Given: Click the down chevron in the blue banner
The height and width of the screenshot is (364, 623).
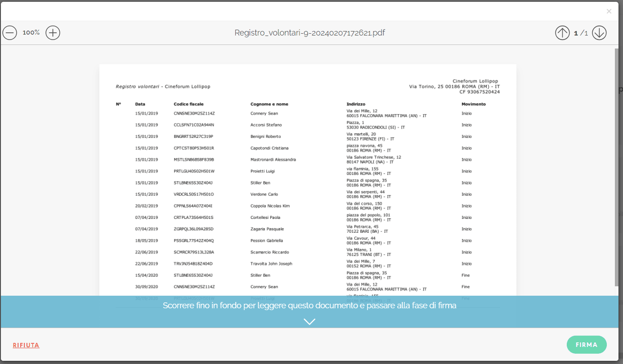Looking at the screenshot, I should point(309,321).
